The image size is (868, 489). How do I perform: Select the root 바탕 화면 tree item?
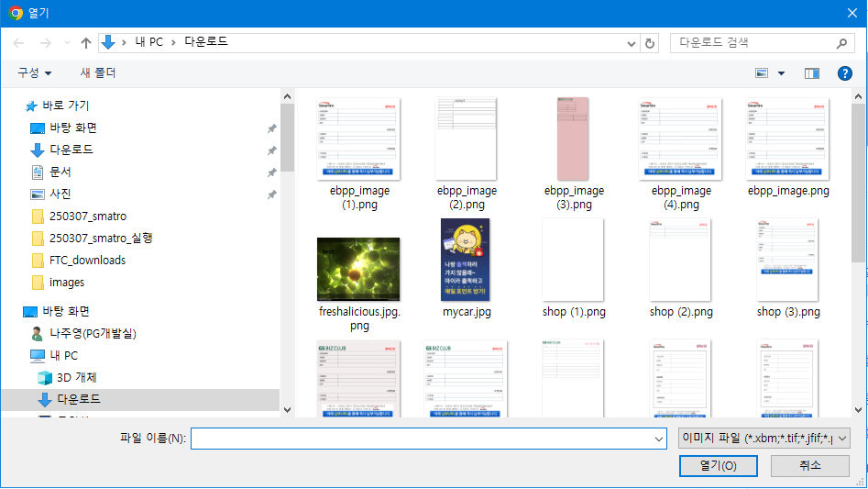[66, 311]
